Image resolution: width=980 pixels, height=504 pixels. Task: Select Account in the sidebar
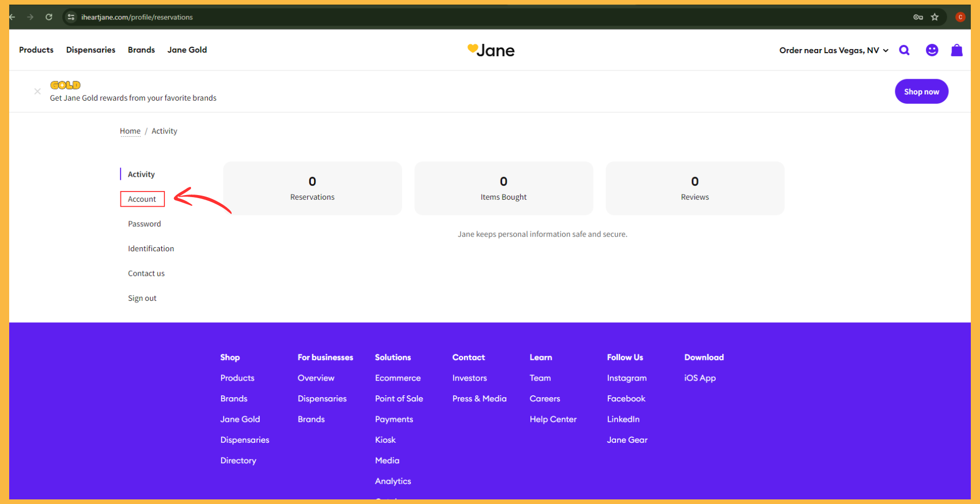click(x=142, y=199)
